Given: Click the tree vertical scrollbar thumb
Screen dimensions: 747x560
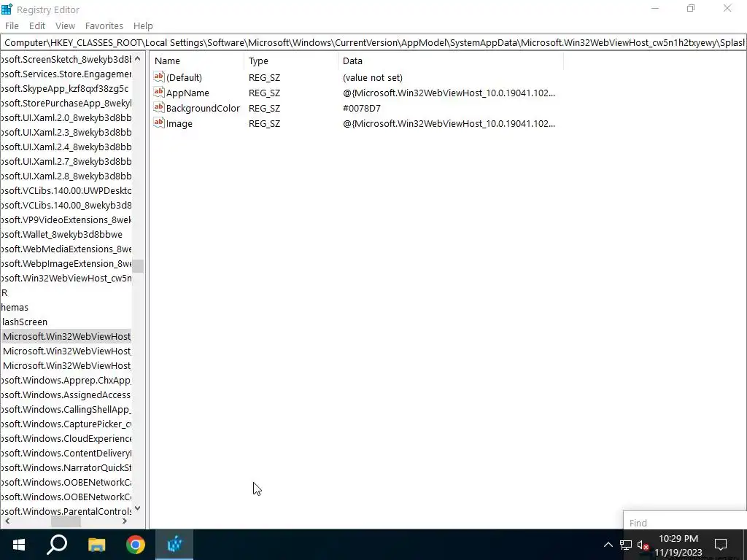Looking at the screenshot, I should tap(138, 265).
